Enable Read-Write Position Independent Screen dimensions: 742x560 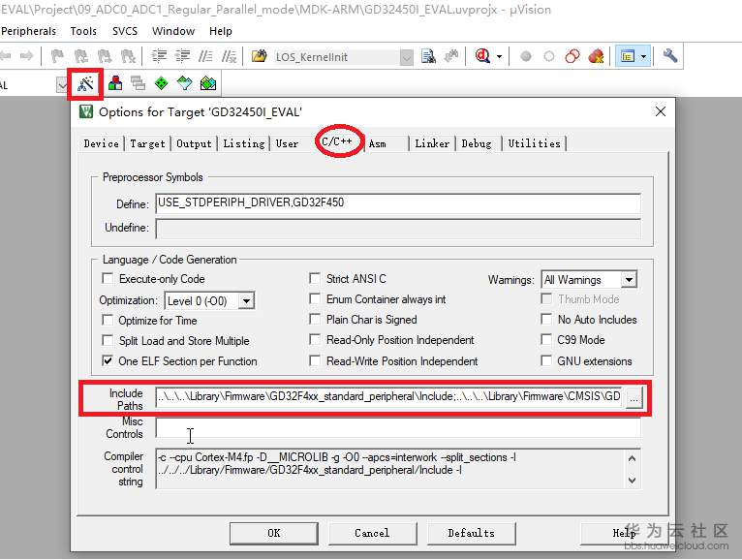coord(315,360)
